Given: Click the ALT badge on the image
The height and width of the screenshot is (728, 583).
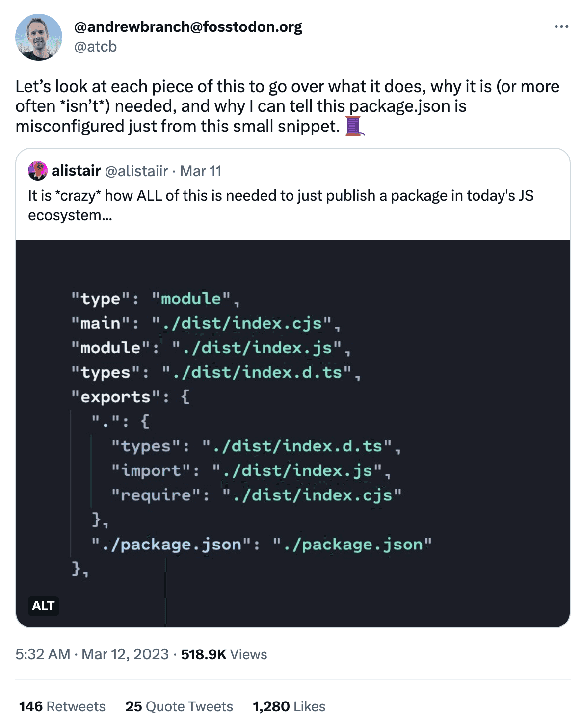Looking at the screenshot, I should [43, 606].
